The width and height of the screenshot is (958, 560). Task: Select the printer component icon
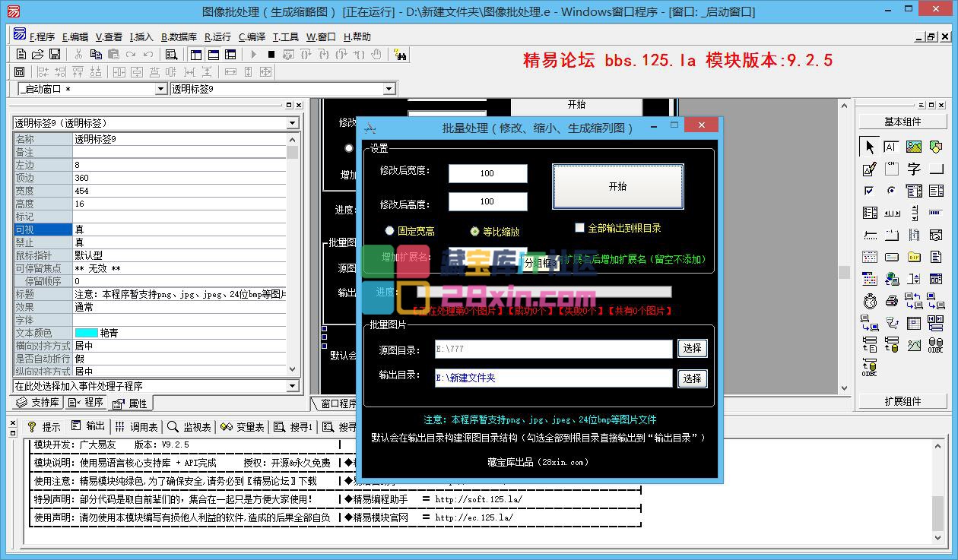(892, 302)
